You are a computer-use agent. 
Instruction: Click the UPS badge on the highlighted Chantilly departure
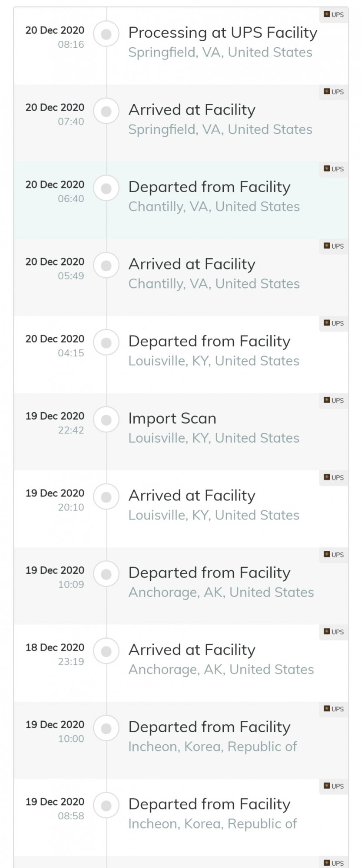(x=334, y=169)
